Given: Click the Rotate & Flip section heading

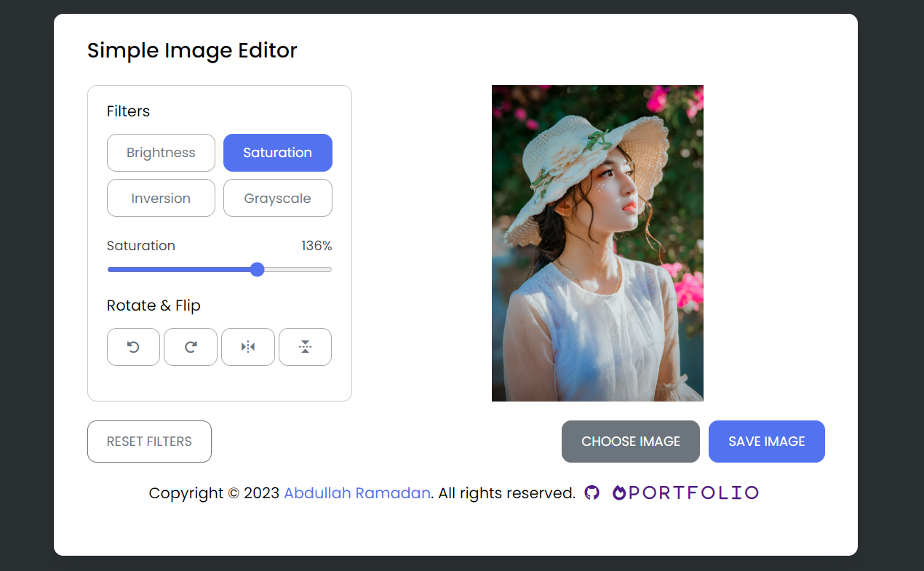Looking at the screenshot, I should click(154, 306).
